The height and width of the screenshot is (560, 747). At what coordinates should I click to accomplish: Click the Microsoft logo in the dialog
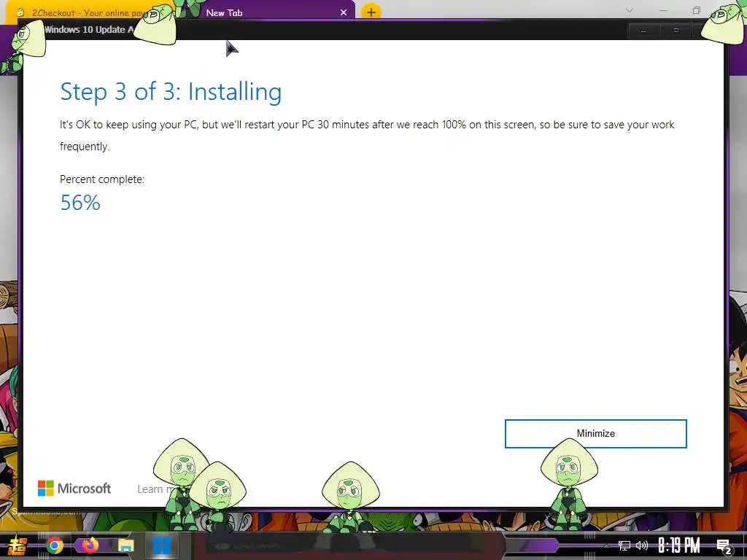click(x=74, y=489)
